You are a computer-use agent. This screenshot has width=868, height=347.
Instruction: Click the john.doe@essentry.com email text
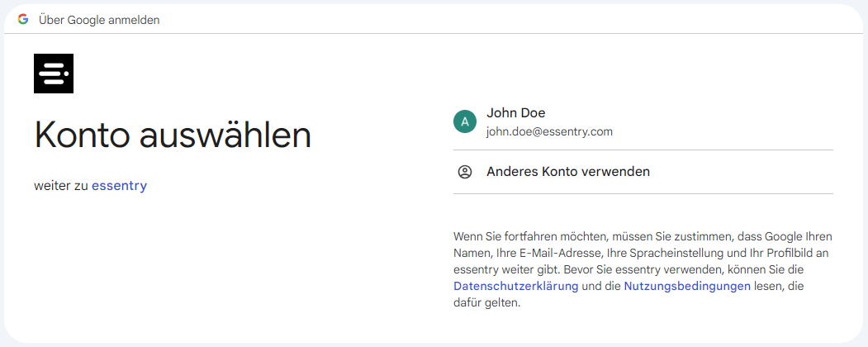coord(549,132)
